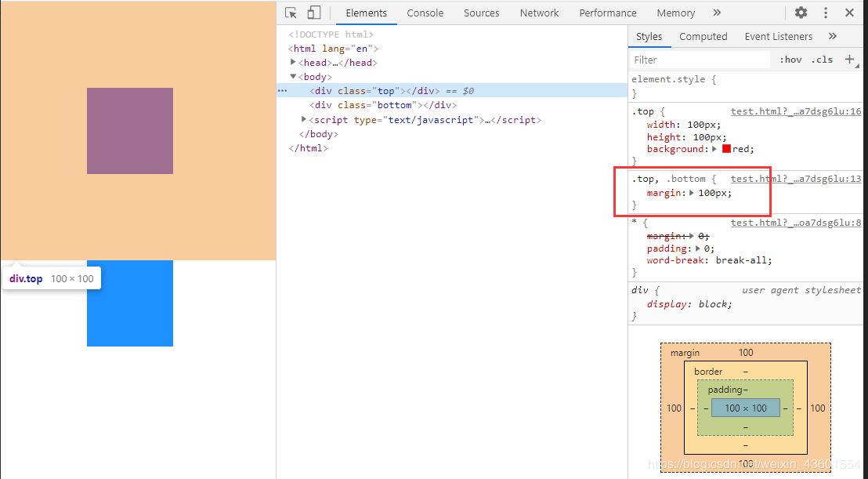Screen dimensions: 868x479
Task: Expand the head element node
Action: 293,63
